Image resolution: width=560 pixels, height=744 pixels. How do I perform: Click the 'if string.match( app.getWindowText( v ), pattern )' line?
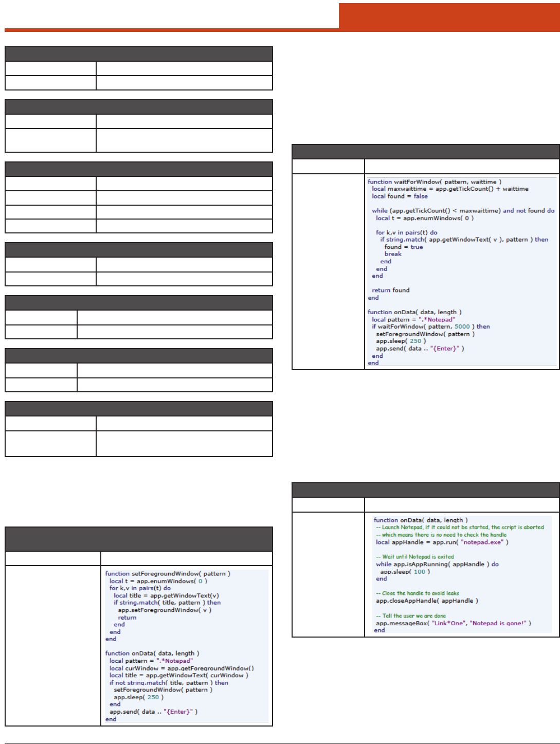click(464, 239)
